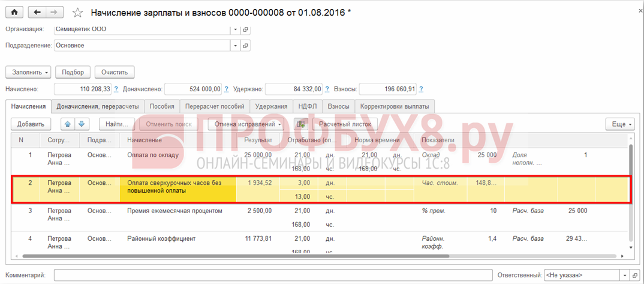Click question mark next to Начислено field
Viewport: 644px width, 284px height.
coord(116,89)
